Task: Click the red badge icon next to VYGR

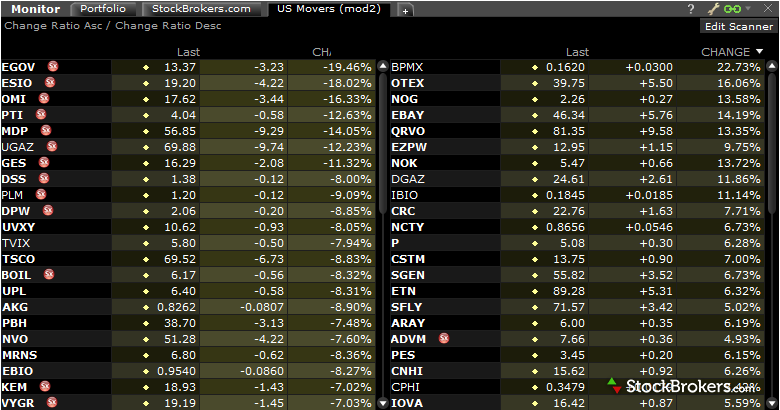Action: [52, 402]
